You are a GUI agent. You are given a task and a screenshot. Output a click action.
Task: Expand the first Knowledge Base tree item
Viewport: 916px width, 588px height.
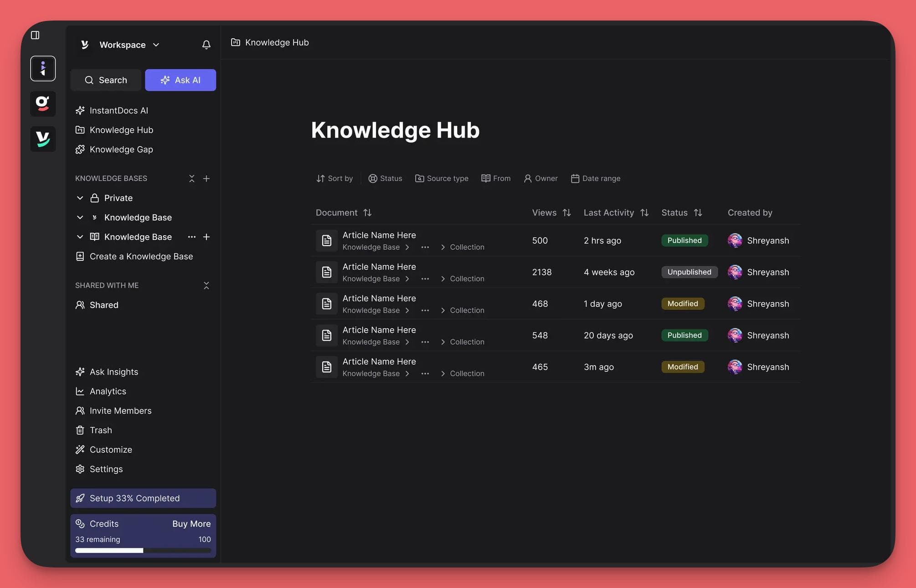click(80, 217)
